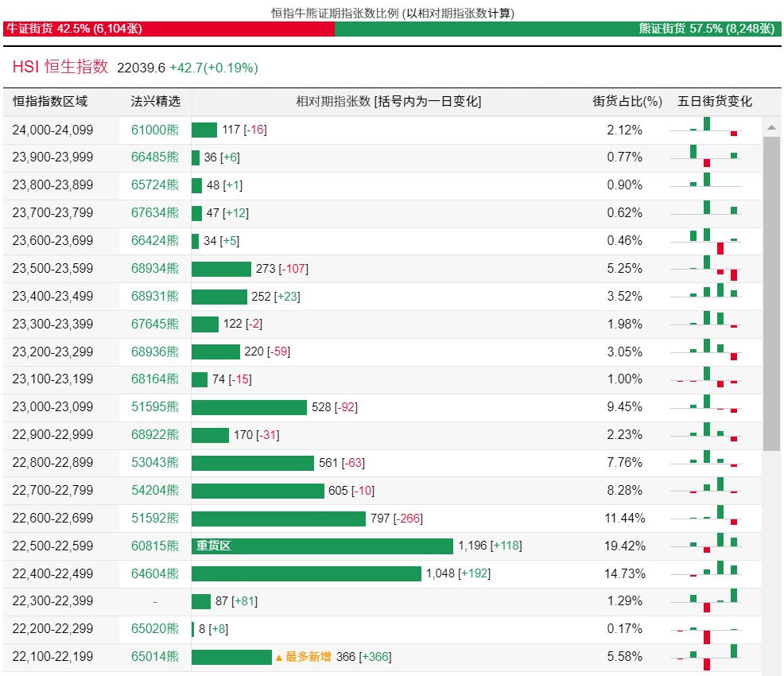
Task: Open bear warrant link 65724熊
Action: [x=155, y=185]
